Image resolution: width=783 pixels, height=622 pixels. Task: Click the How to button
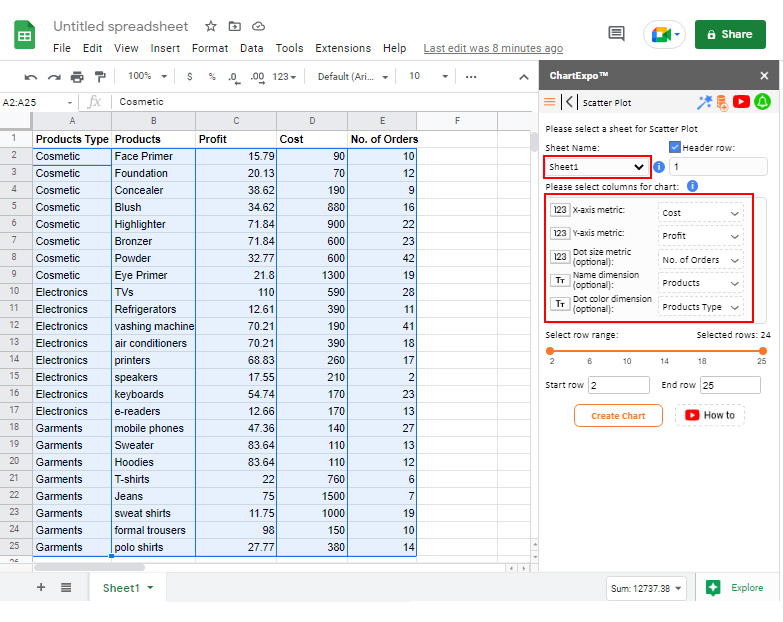click(x=710, y=415)
